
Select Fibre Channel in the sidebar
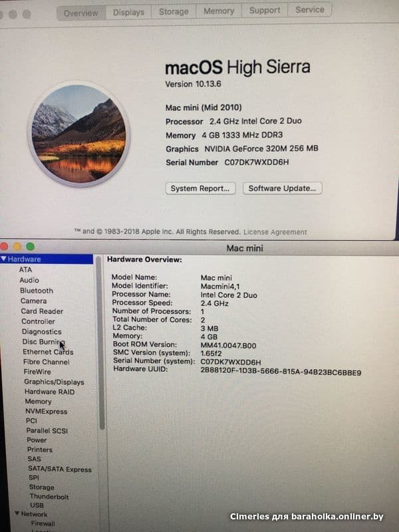coord(46,362)
